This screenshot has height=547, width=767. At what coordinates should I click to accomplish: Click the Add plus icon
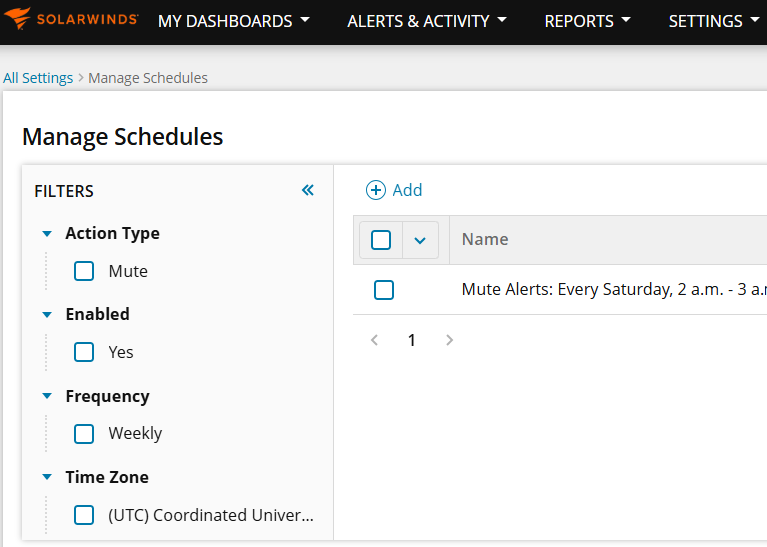click(x=376, y=190)
